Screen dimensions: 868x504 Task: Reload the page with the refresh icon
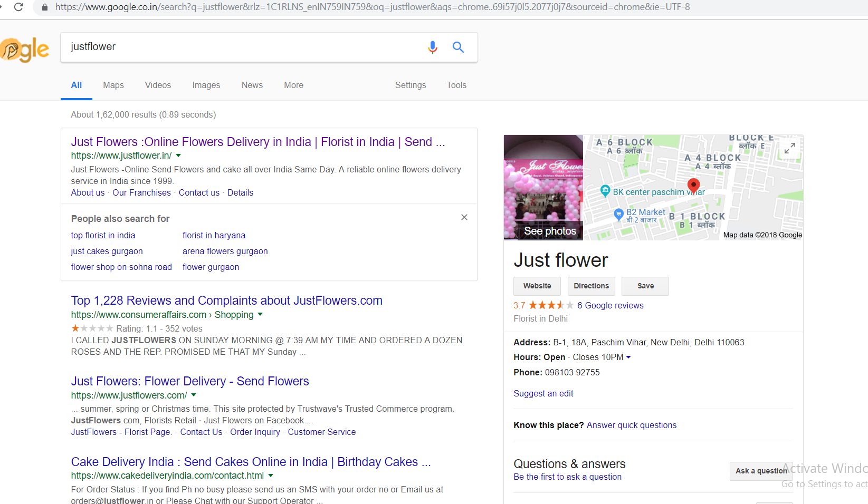tap(18, 7)
